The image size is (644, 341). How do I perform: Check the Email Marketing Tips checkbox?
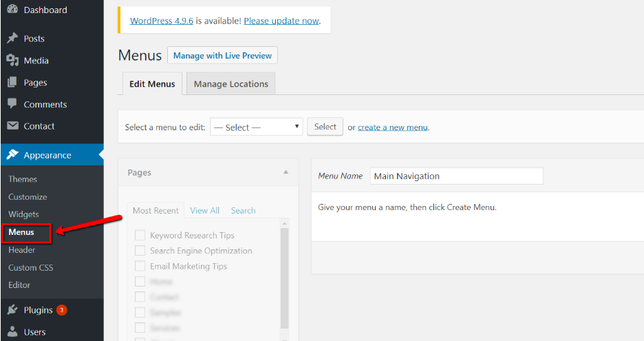pos(140,266)
